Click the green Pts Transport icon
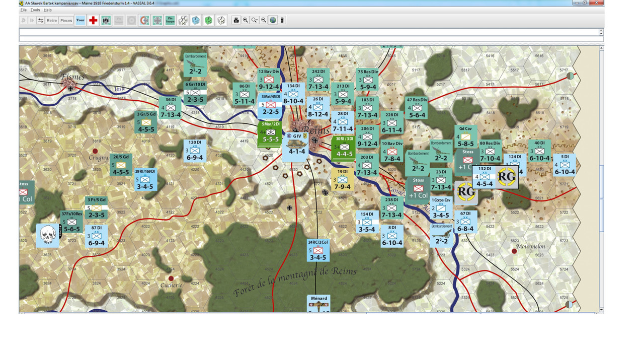 click(x=171, y=20)
